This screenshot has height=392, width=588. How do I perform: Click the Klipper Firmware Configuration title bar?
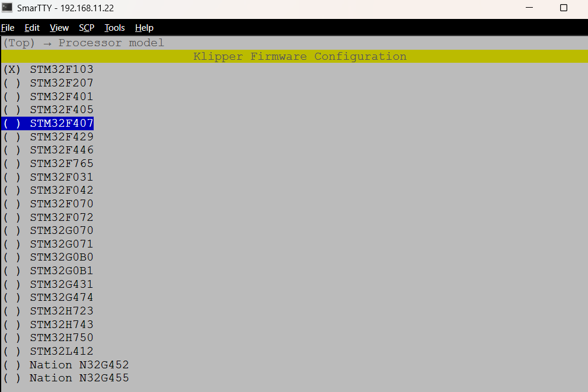[299, 56]
